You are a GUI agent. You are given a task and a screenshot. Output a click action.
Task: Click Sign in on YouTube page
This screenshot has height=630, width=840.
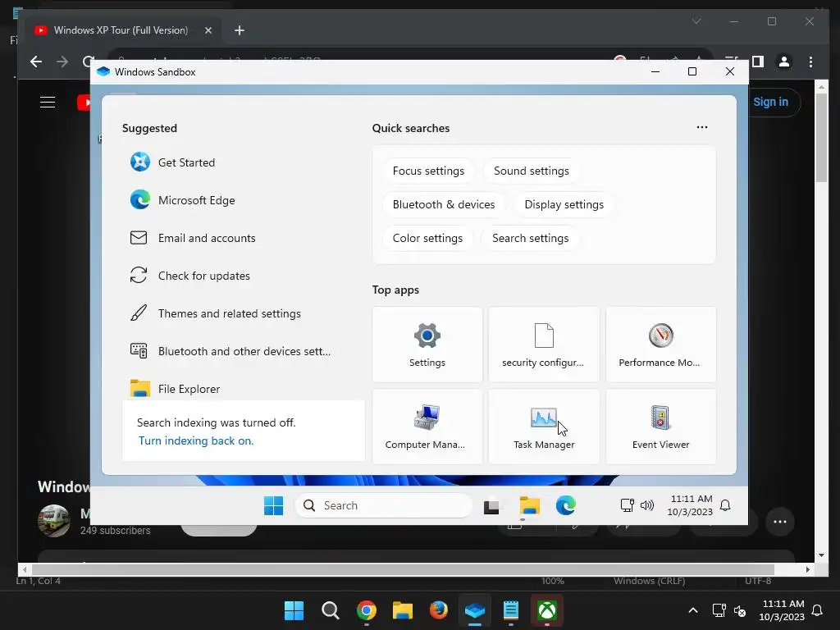click(x=770, y=102)
